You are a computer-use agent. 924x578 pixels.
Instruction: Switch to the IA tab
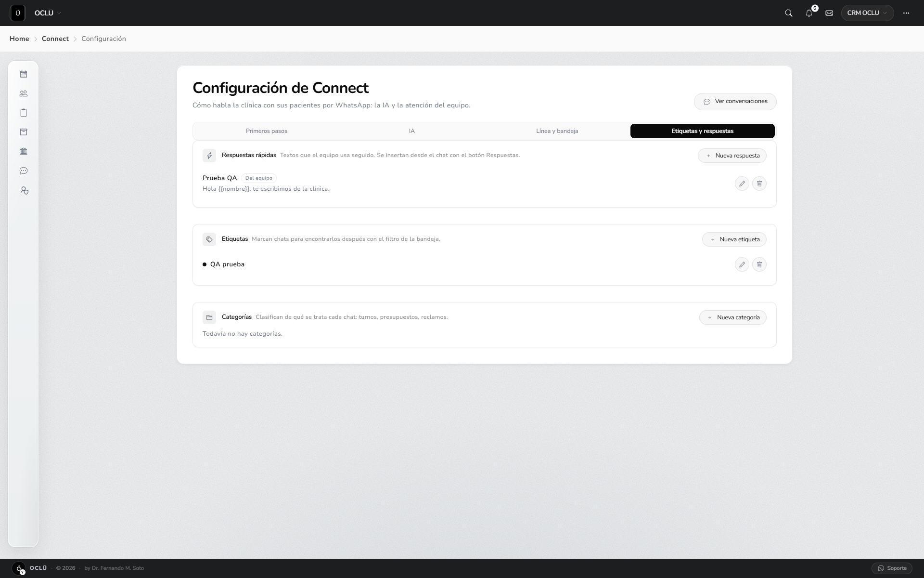(x=412, y=131)
